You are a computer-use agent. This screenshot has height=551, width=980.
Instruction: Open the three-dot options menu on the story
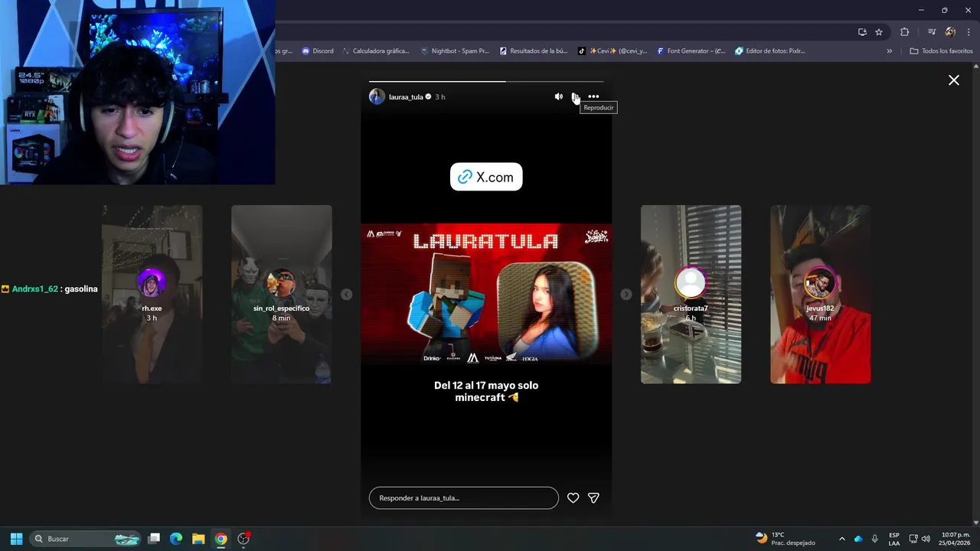(x=593, y=96)
